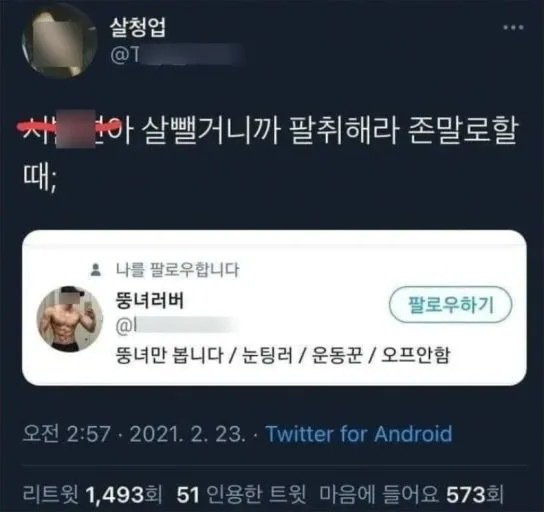Click the 살청업 display name

pyautogui.click(x=138, y=27)
